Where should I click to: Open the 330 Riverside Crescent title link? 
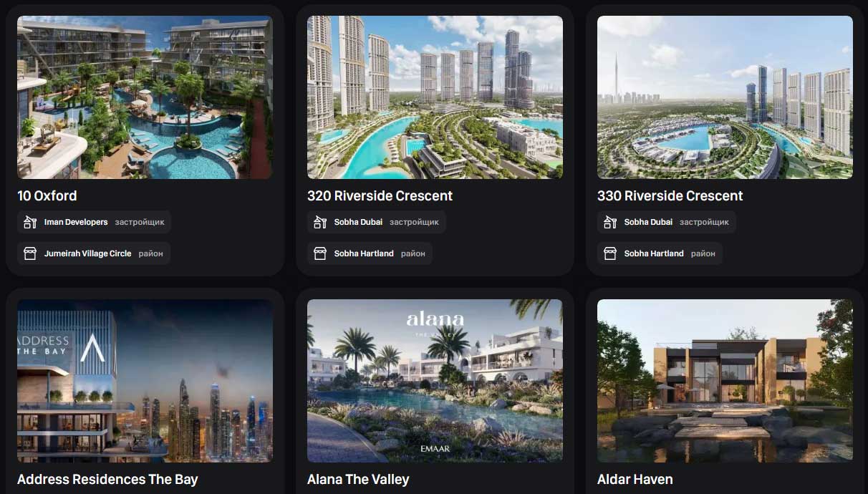pos(670,195)
